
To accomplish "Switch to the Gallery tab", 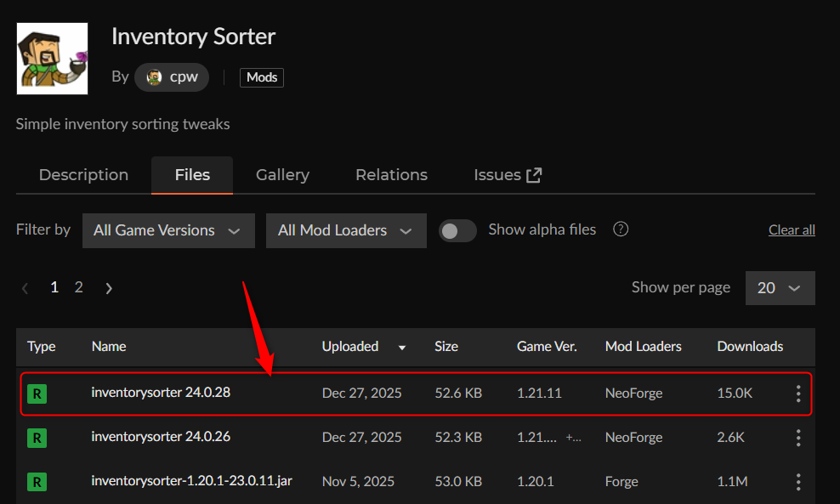I will click(281, 174).
